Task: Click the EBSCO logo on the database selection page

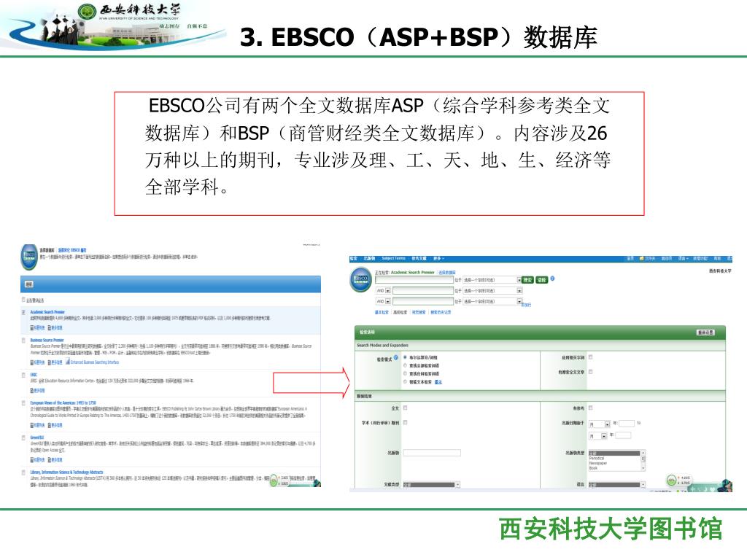Action: coord(29,256)
